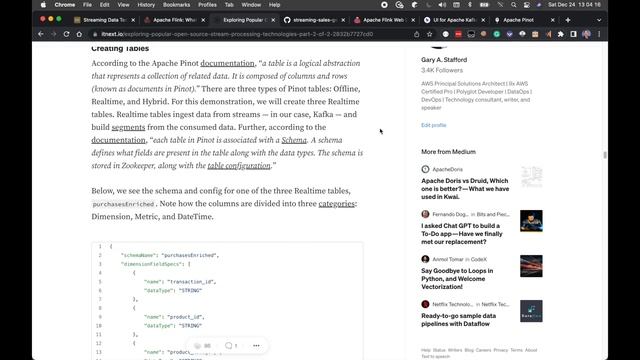Viewport: 640px width, 360px height.
Task: Open the article comments bubble
Action: pyautogui.click(x=229, y=346)
